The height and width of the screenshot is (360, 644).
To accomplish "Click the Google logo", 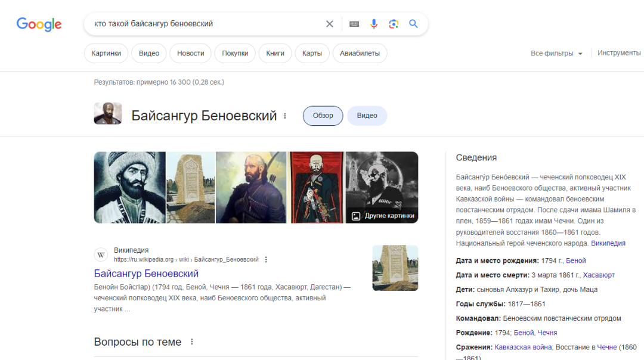I will tap(39, 24).
